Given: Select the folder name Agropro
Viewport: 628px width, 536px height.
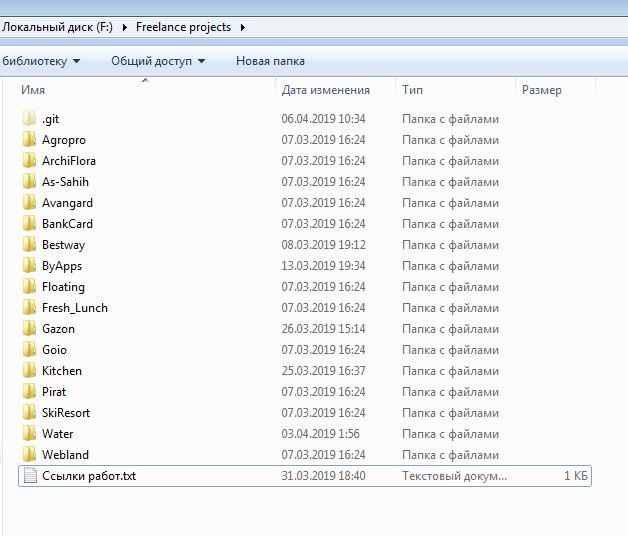Looking at the screenshot, I should click(x=64, y=140).
